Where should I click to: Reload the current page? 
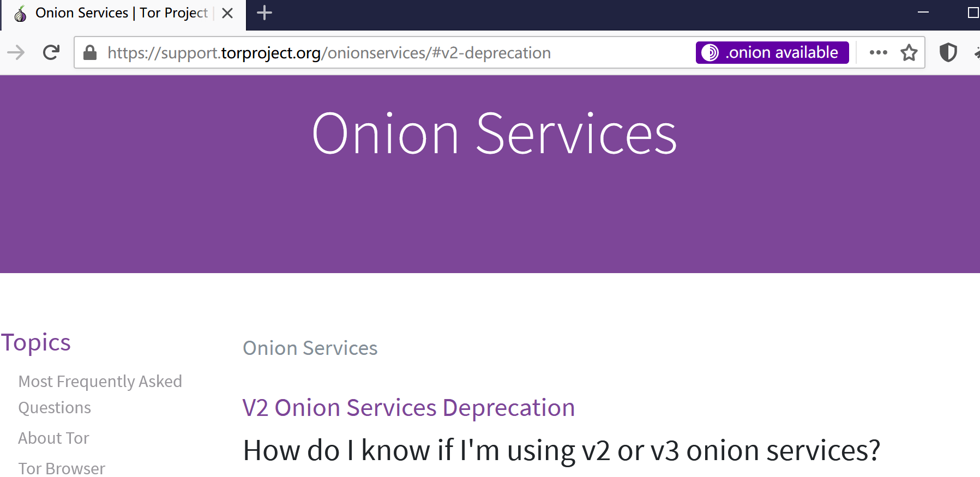click(50, 52)
